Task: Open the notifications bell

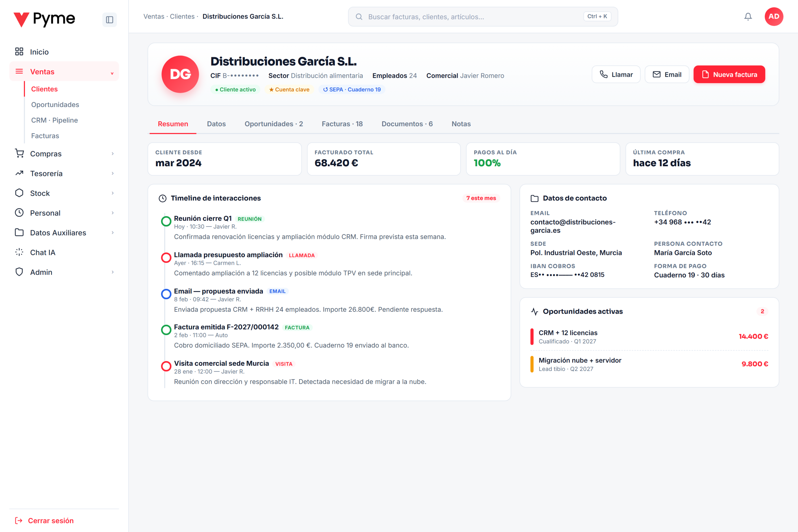Action: pos(748,16)
